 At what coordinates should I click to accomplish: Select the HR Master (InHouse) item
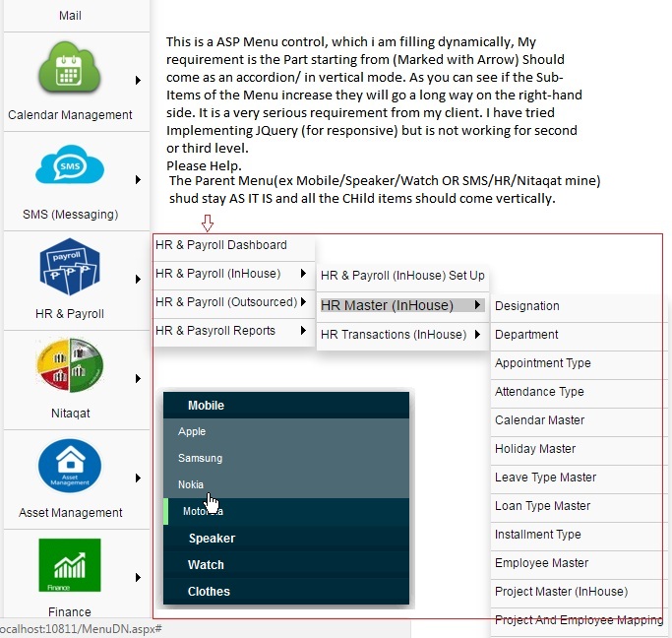[402, 305]
